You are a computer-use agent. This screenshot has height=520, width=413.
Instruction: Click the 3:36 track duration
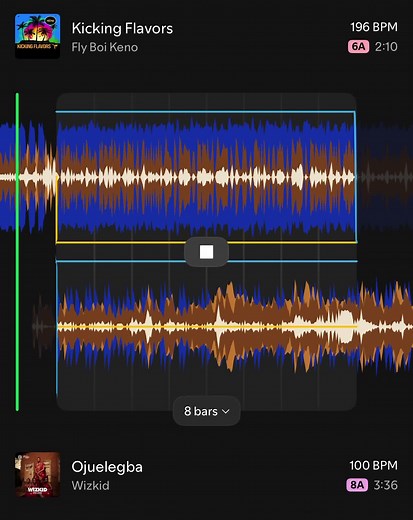coord(386,485)
